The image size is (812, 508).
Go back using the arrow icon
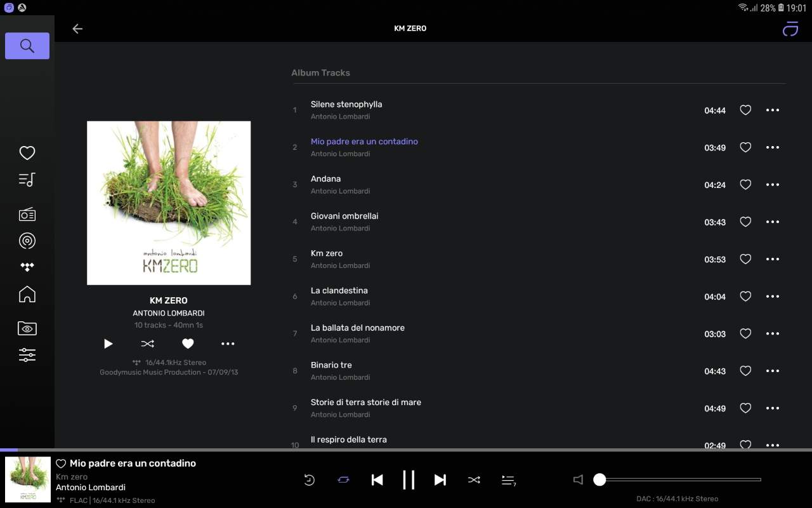77,29
